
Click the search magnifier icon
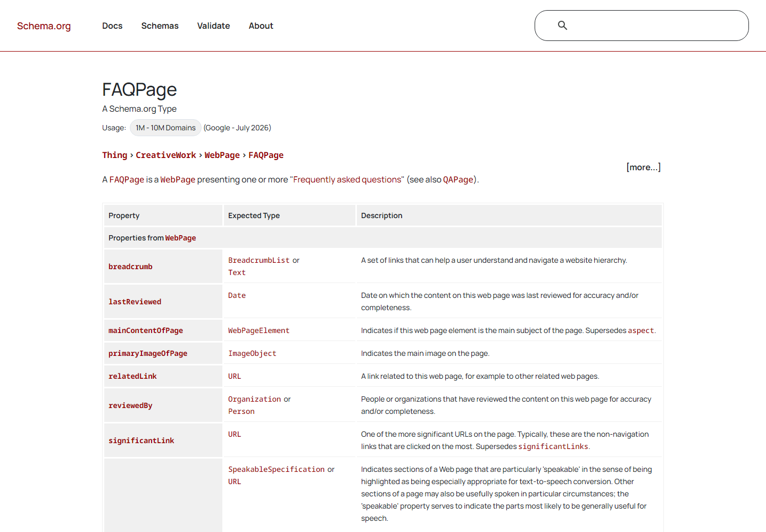(x=562, y=25)
